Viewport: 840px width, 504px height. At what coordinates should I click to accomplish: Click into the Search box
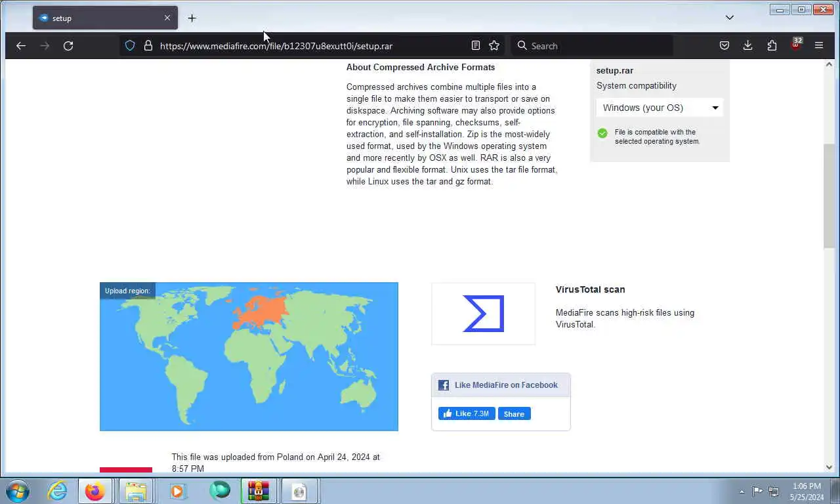point(592,46)
